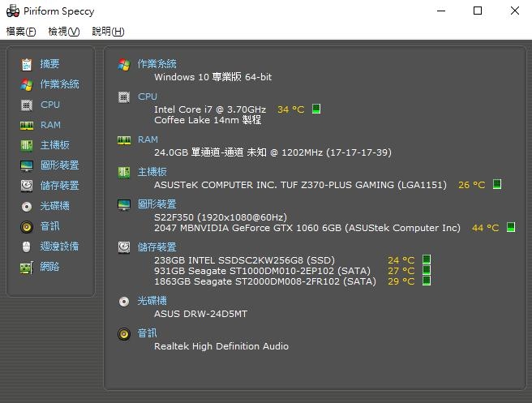Click the sidebar 主機板 board icon
Image resolution: width=532 pixels, height=403 pixels.
(27, 146)
